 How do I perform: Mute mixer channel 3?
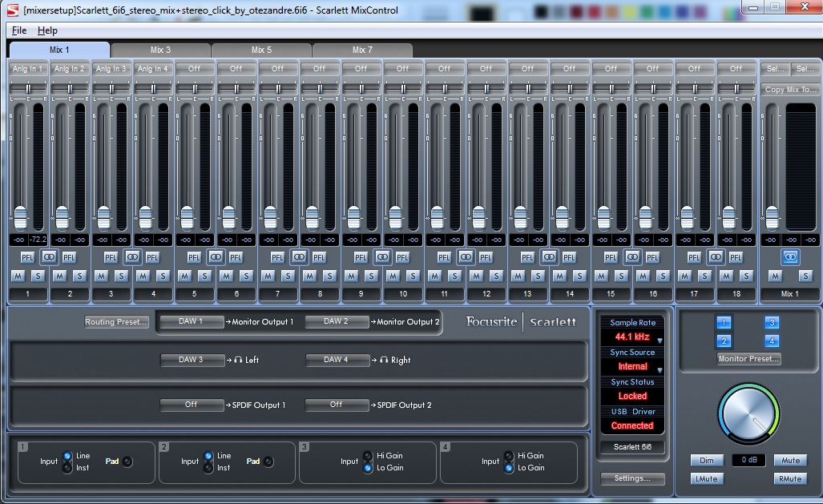point(101,276)
